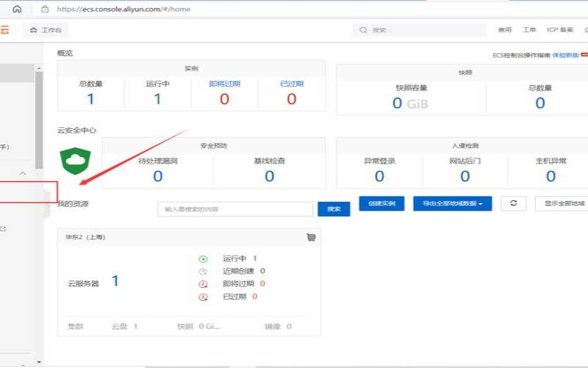Click the red clock icon beside 已过期 in card

[203, 297]
